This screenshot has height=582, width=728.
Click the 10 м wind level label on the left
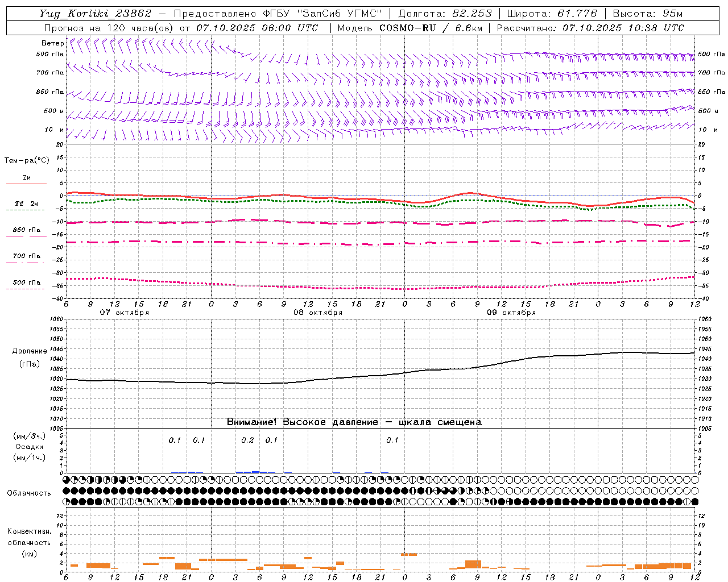[55, 130]
